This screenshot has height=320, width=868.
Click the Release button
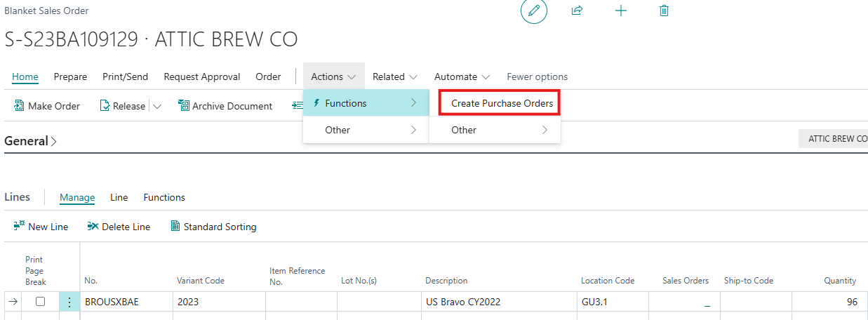123,106
